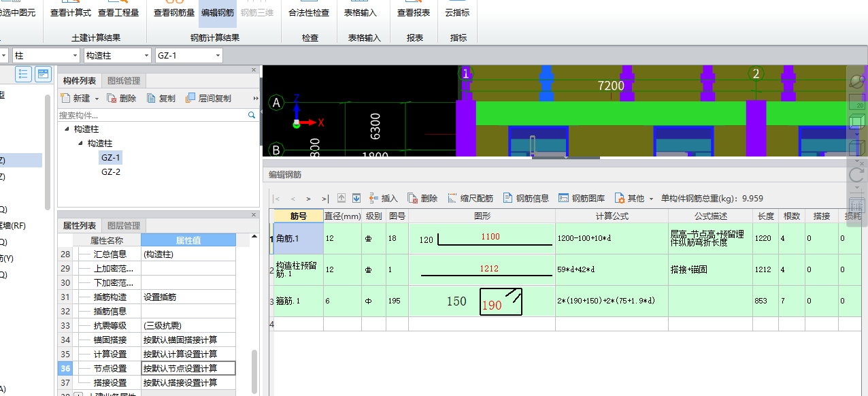868x396 pixels.
Task: Open 查看报表 from the ribbon
Action: (x=414, y=13)
